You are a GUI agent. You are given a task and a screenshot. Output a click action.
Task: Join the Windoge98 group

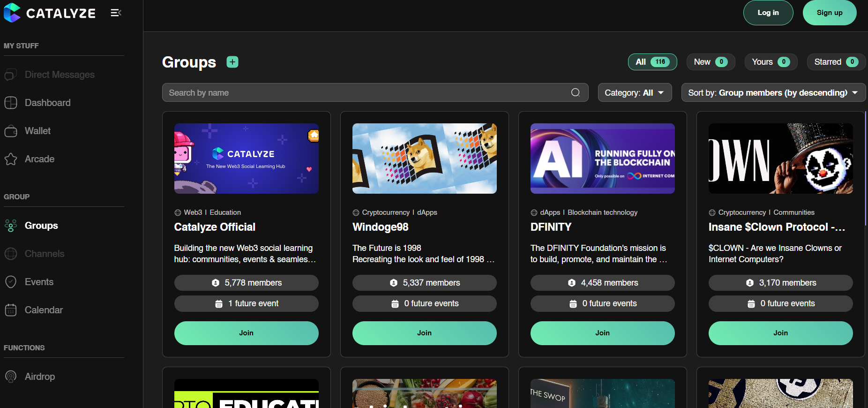pyautogui.click(x=425, y=333)
